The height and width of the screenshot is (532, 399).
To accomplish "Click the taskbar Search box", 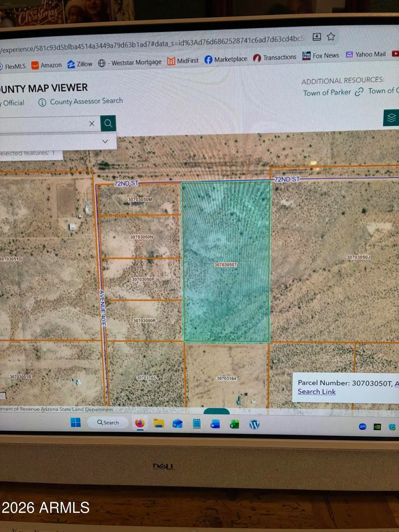I will tap(108, 422).
